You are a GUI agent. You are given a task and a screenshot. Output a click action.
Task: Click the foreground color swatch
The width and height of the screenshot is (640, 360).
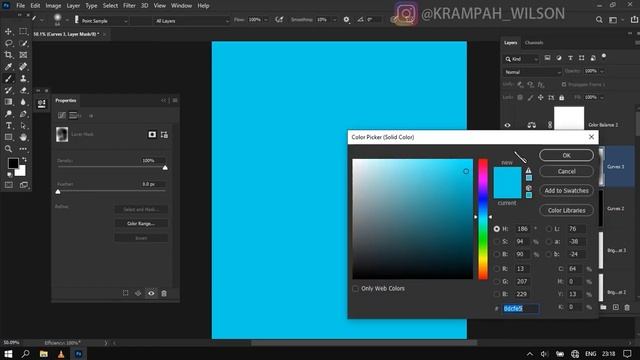point(13,163)
